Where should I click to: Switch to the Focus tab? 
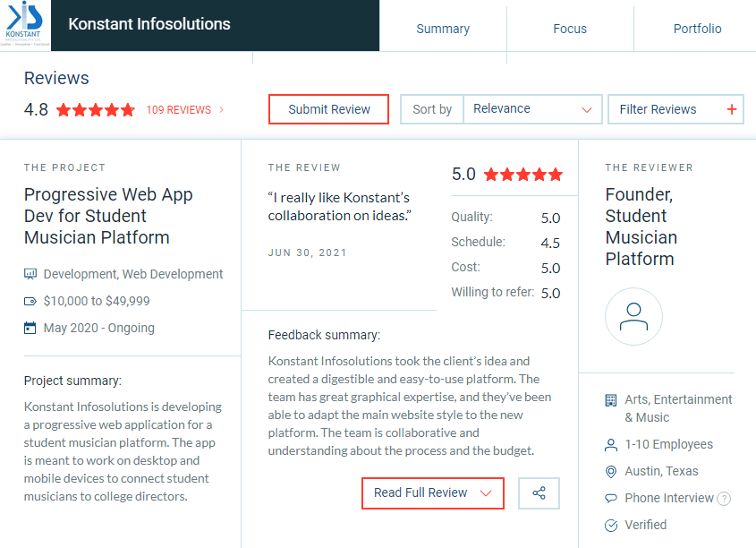click(570, 29)
